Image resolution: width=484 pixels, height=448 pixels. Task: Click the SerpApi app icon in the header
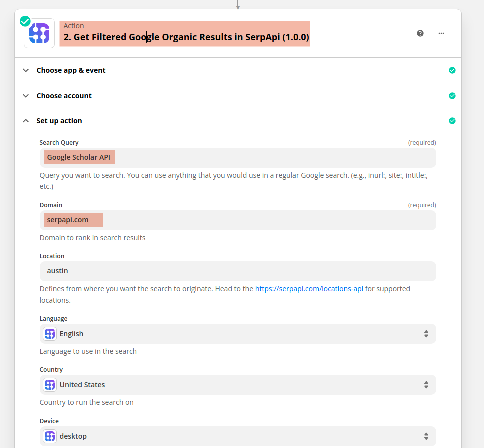pos(39,33)
